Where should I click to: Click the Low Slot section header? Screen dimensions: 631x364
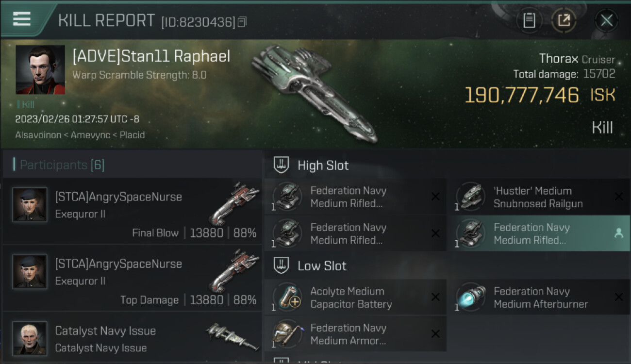click(x=322, y=266)
